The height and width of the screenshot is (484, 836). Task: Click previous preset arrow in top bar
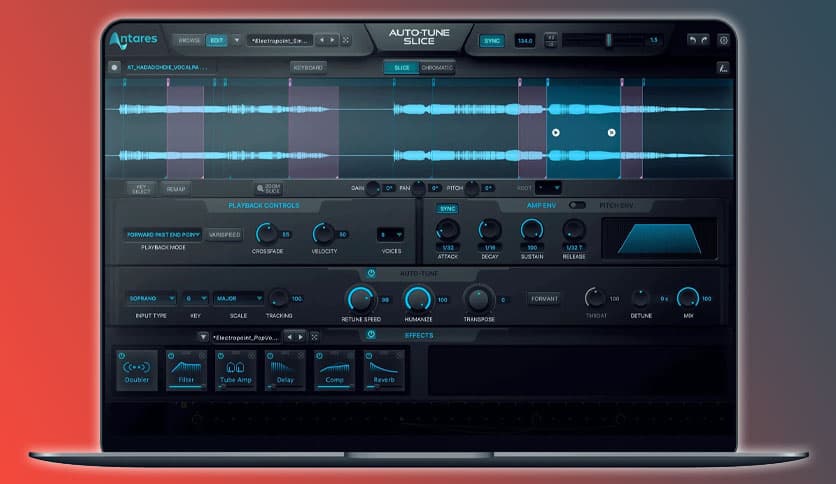click(x=321, y=40)
